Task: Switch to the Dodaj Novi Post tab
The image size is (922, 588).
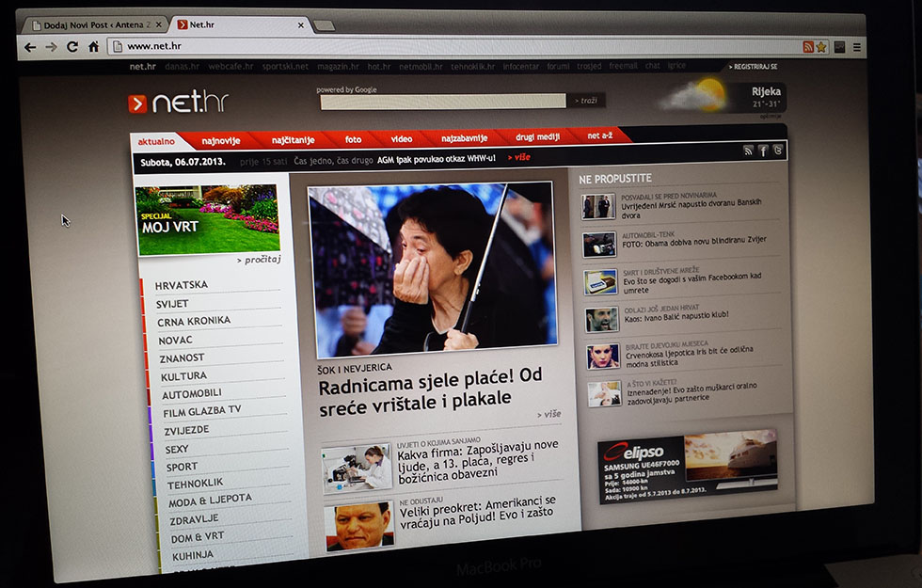Action: 94,24
